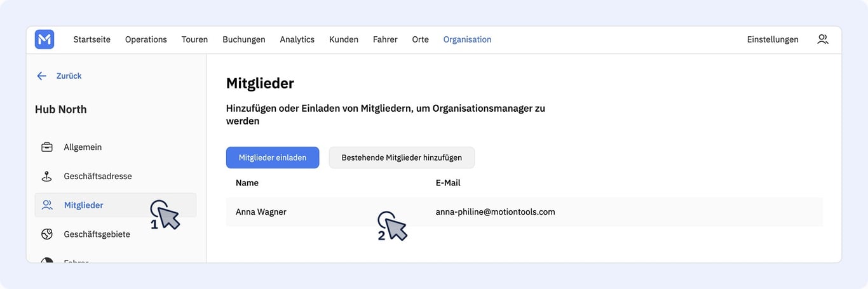This screenshot has width=868, height=289.
Task: Click the Mitglieder people icon
Action: (x=47, y=205)
